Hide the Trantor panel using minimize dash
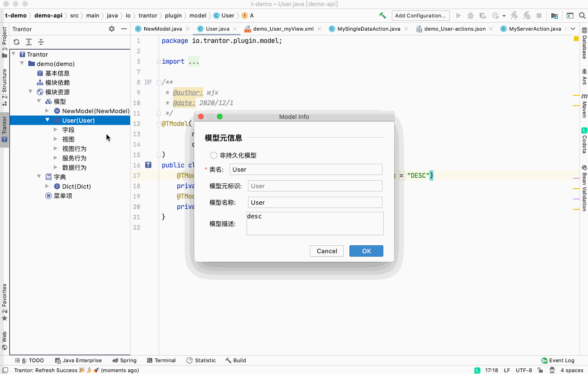 coord(124,29)
